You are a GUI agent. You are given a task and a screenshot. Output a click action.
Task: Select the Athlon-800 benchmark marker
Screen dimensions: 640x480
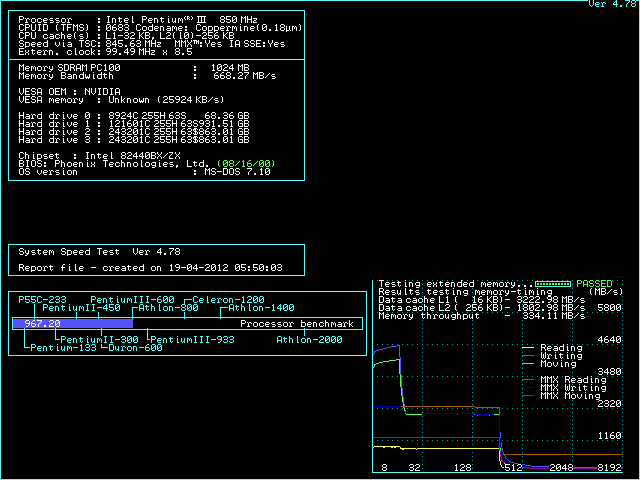coord(168,308)
